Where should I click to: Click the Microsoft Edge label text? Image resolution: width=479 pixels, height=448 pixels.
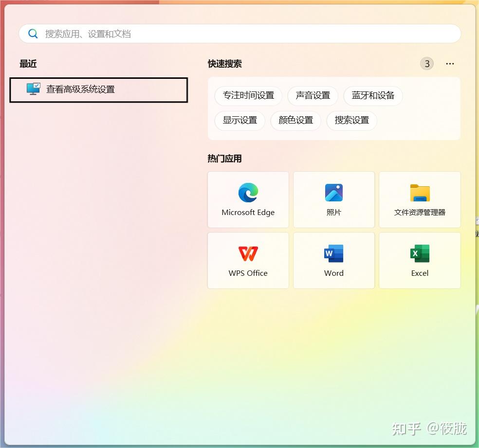(x=248, y=213)
